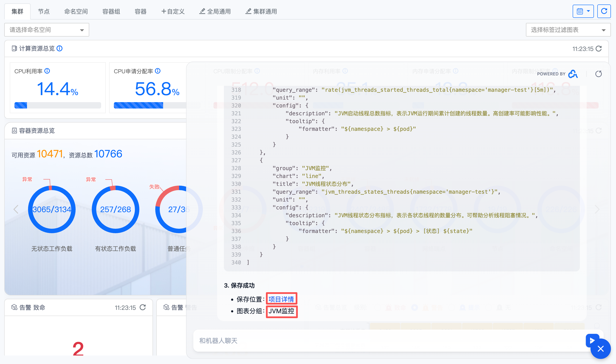Click info icon beside 计算资源总览

(60, 48)
